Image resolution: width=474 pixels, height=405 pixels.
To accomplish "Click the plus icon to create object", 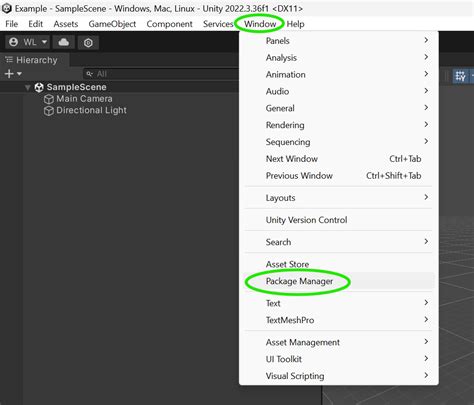I will [9, 74].
